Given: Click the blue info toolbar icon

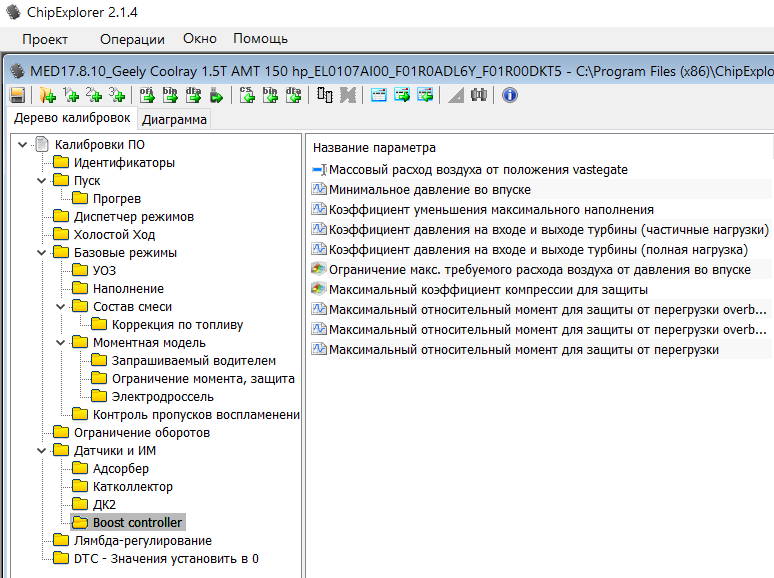Looking at the screenshot, I should (510, 95).
